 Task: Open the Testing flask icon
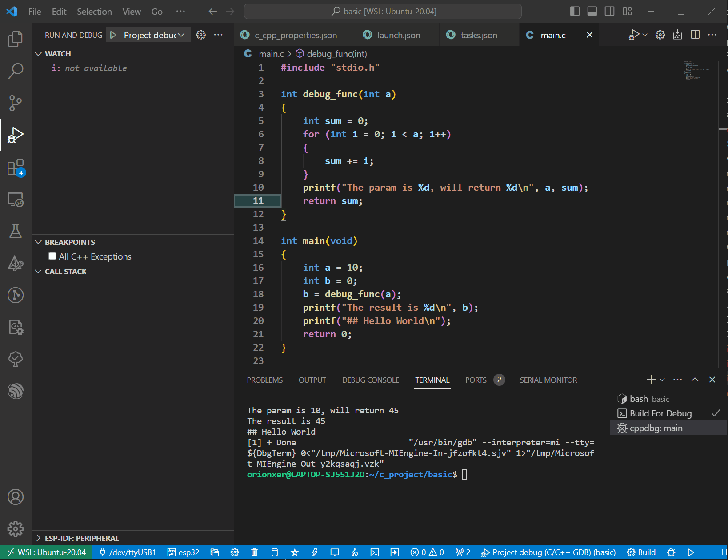click(16, 231)
